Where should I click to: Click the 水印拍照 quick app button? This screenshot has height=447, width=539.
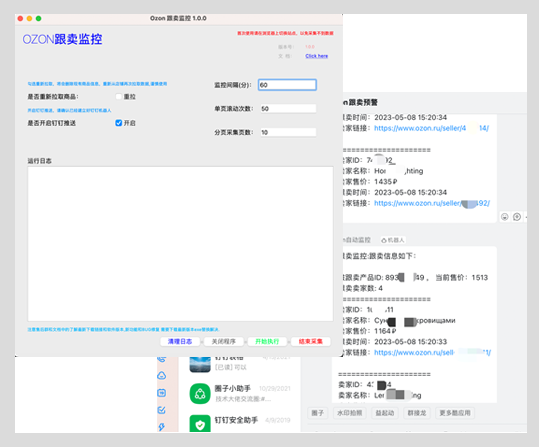350,413
